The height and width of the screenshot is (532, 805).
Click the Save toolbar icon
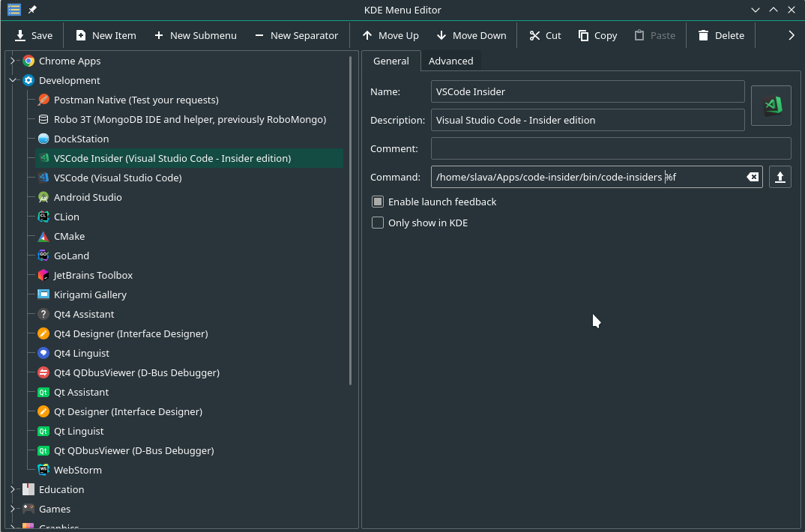click(21, 34)
